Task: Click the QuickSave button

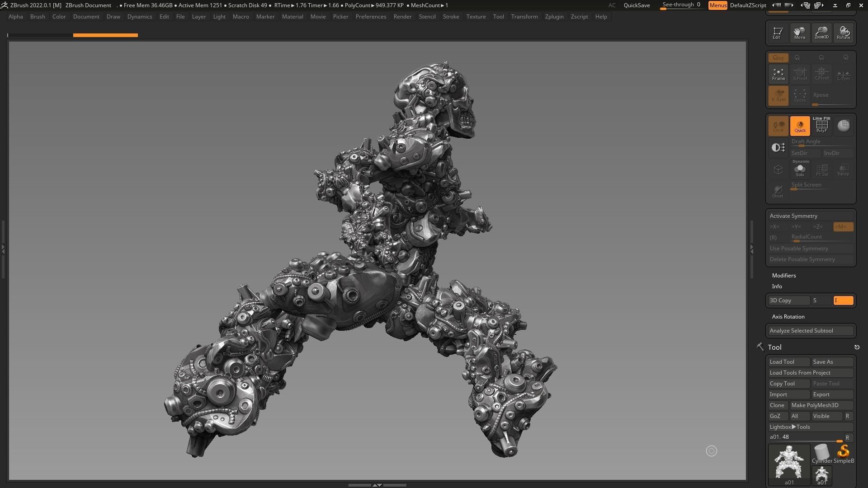Action: (637, 5)
